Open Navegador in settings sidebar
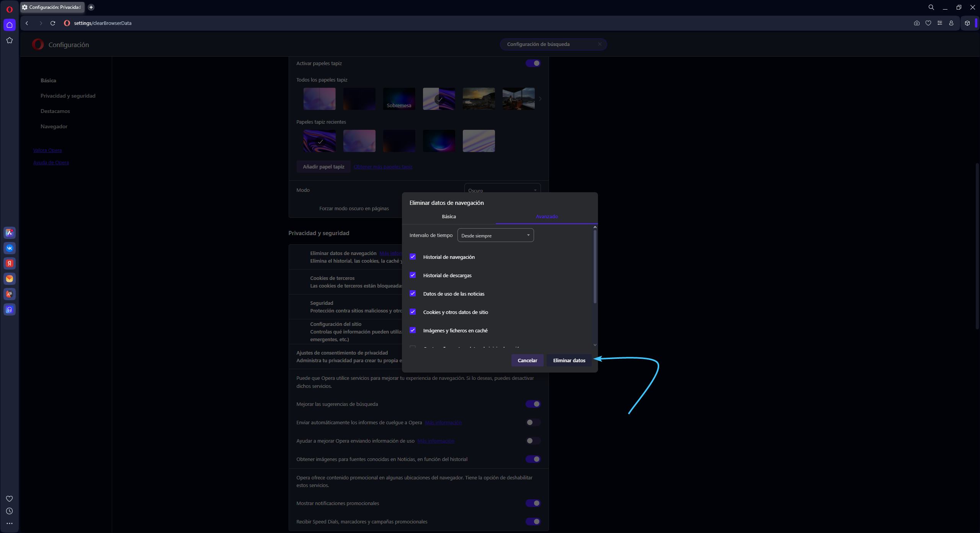The image size is (980, 533). (x=54, y=126)
